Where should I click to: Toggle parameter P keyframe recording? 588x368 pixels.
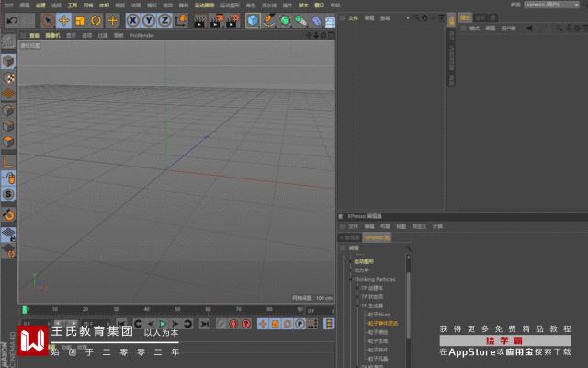300,324
